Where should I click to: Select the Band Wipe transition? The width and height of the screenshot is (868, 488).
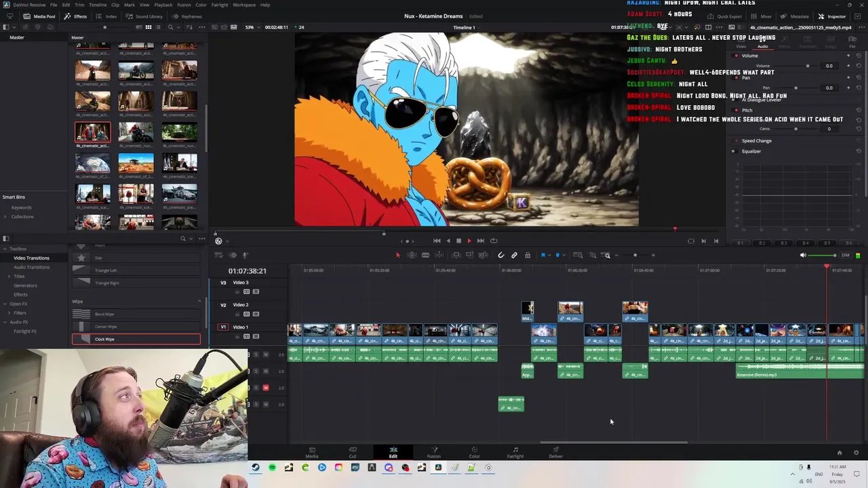136,314
